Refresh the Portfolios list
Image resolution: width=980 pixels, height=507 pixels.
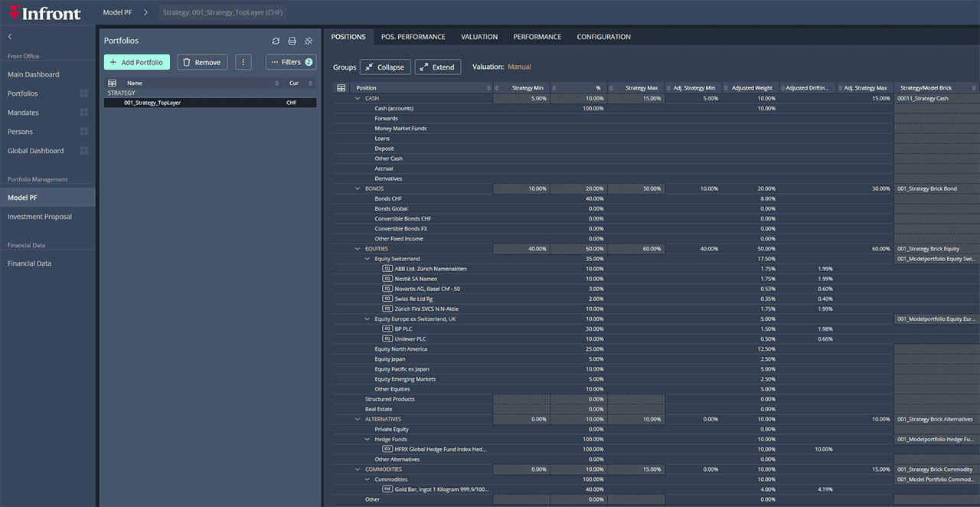point(276,41)
